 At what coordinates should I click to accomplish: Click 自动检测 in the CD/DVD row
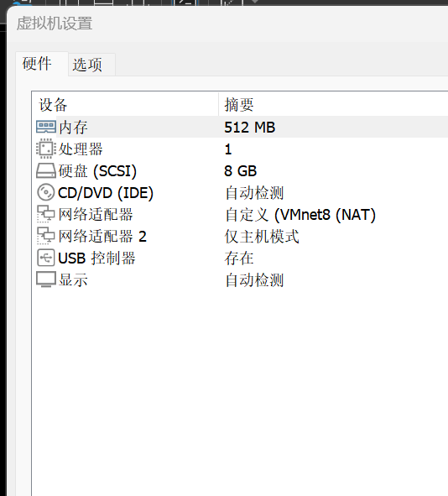point(254,193)
